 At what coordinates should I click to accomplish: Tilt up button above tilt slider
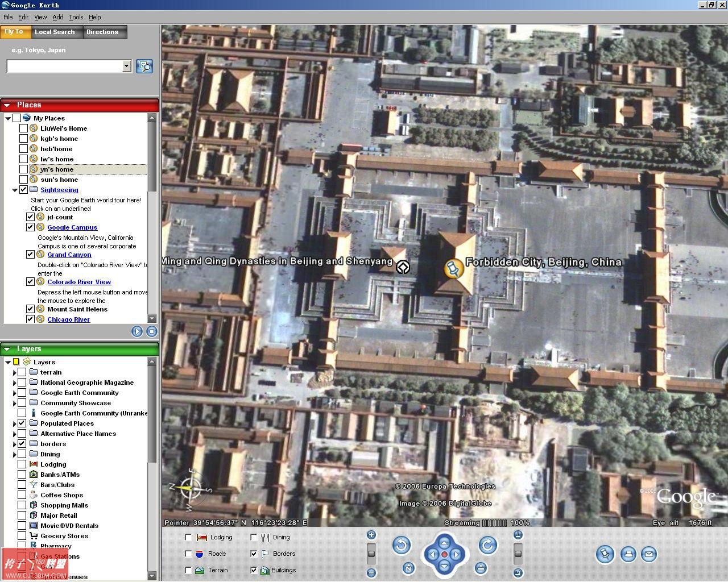518,535
